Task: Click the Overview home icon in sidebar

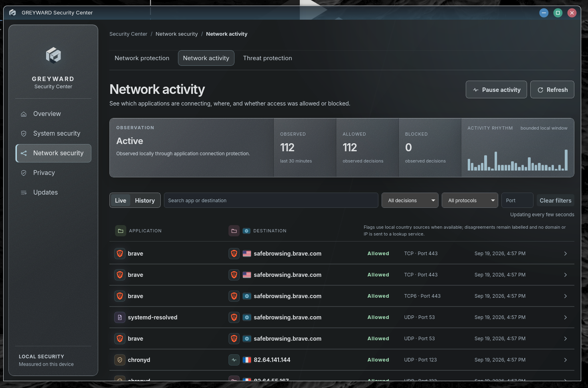Action: 24,114
